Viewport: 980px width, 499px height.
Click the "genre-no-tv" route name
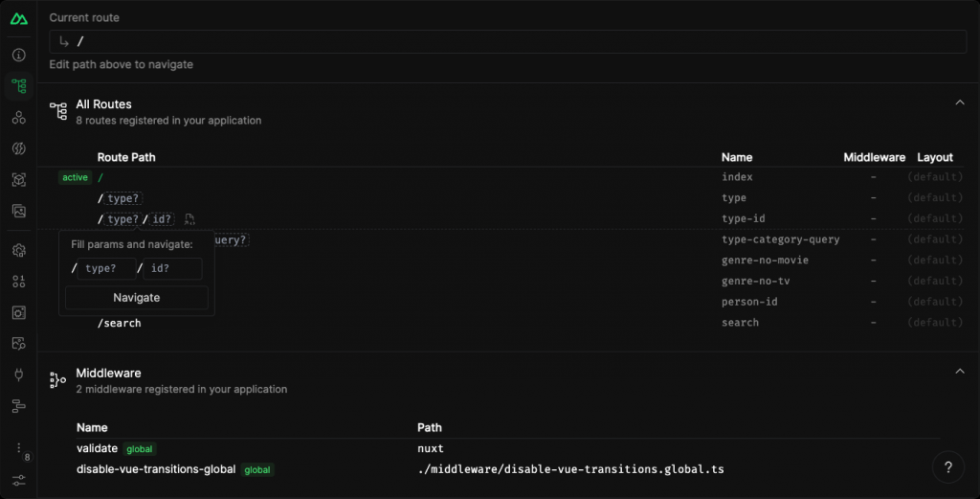[x=756, y=281]
